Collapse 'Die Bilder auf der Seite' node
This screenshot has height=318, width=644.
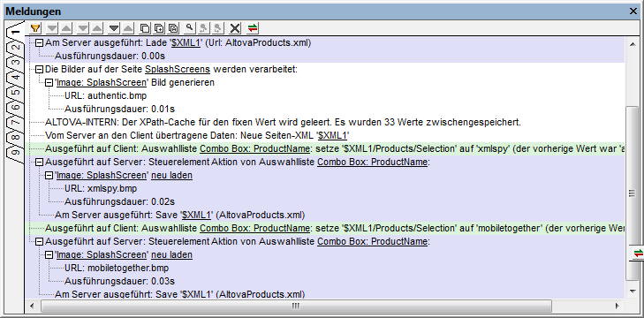coord(40,69)
